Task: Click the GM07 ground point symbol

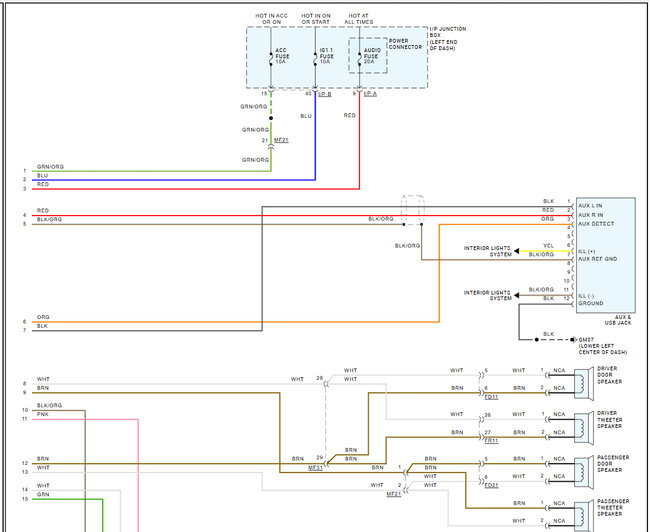Action: tap(571, 340)
